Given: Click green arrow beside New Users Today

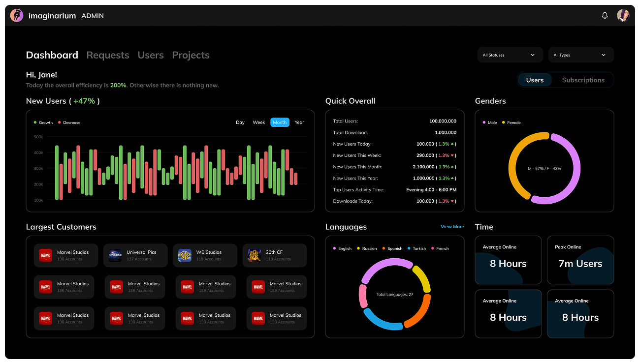Looking at the screenshot, I should [x=452, y=144].
